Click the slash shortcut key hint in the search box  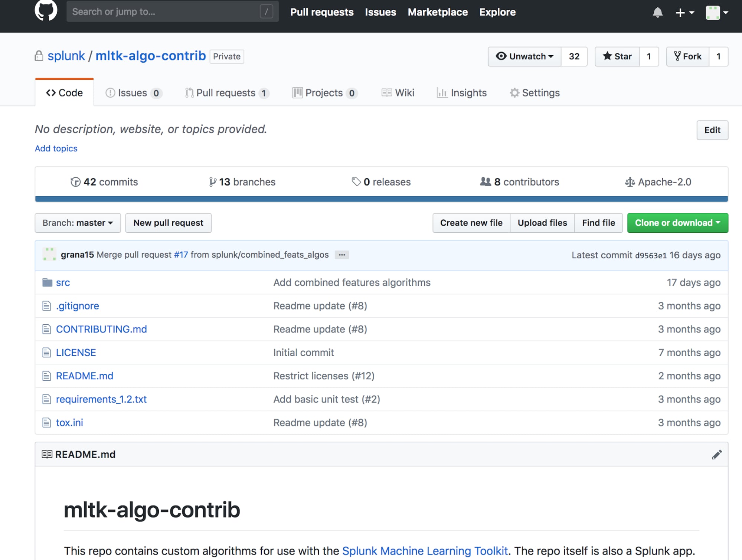(x=267, y=12)
